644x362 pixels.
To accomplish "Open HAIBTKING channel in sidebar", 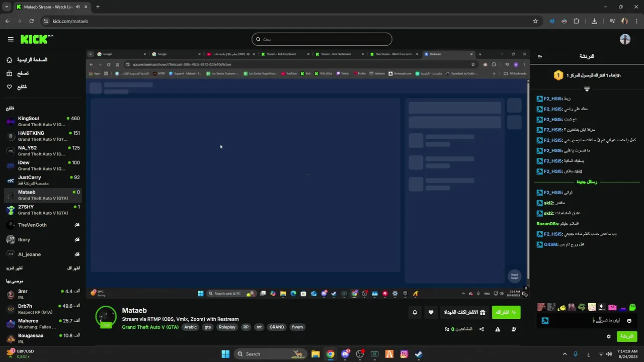I will coord(43,136).
